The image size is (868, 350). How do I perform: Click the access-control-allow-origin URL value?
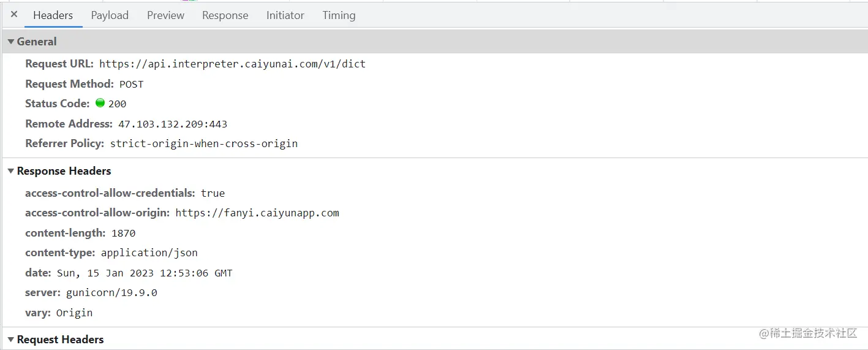coord(257,213)
